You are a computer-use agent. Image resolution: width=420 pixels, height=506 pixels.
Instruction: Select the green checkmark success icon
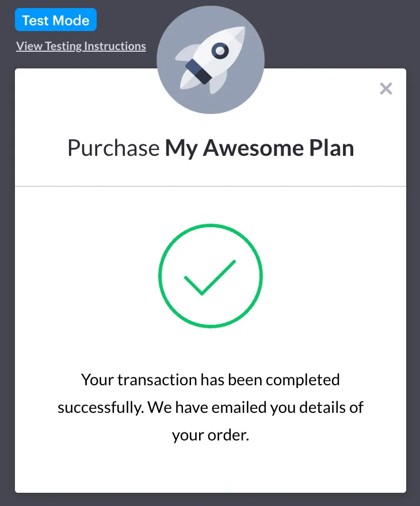pos(210,276)
